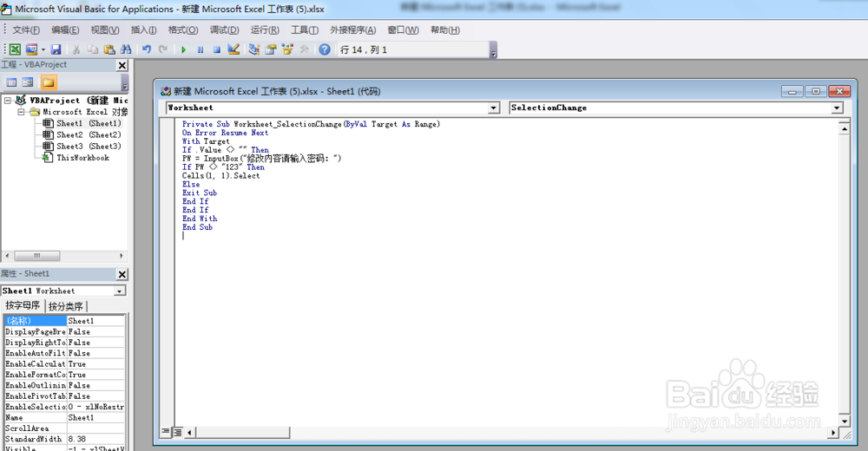Open the 格式(O) menu
Screen dimensions: 868x451
[x=183, y=29]
